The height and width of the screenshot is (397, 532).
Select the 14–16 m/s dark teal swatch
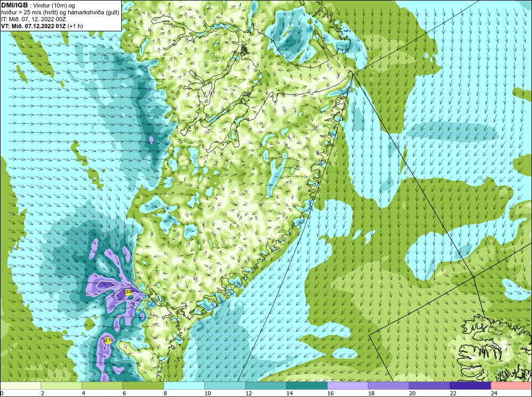tap(307, 386)
